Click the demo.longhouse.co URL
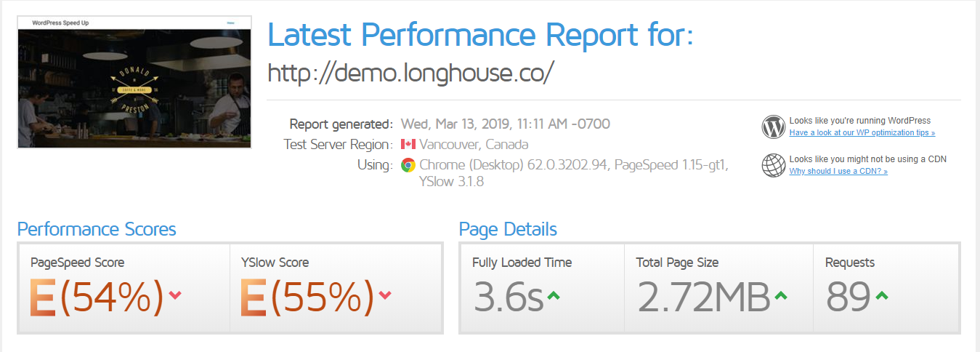Image resolution: width=980 pixels, height=352 pixels. 411,73
